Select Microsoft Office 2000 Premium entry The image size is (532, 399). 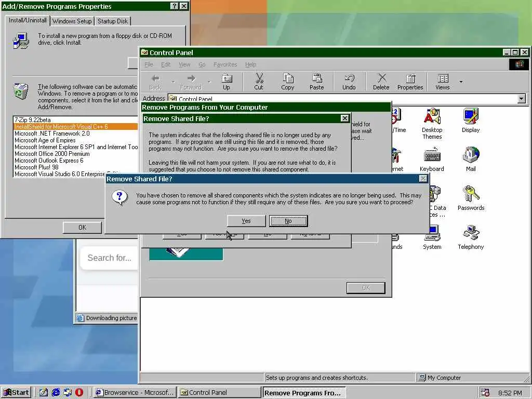point(76,154)
